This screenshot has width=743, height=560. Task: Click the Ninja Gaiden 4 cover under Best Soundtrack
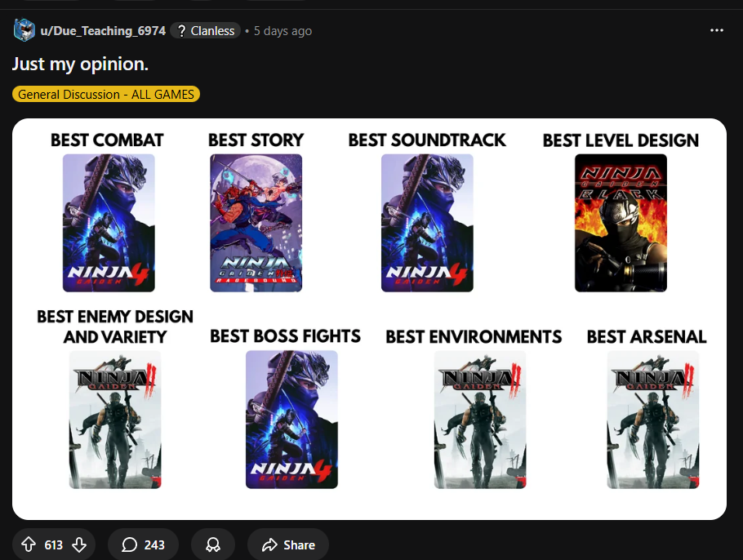pos(427,223)
